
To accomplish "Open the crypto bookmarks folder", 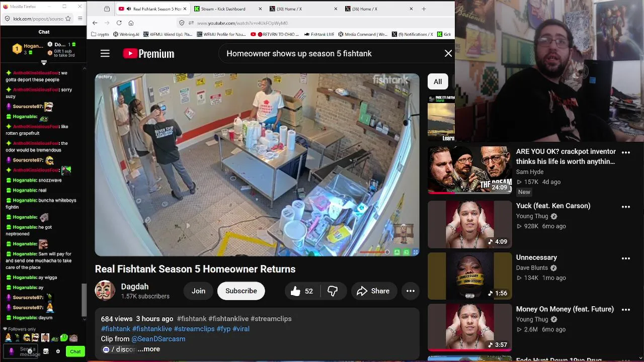I will tap(100, 34).
